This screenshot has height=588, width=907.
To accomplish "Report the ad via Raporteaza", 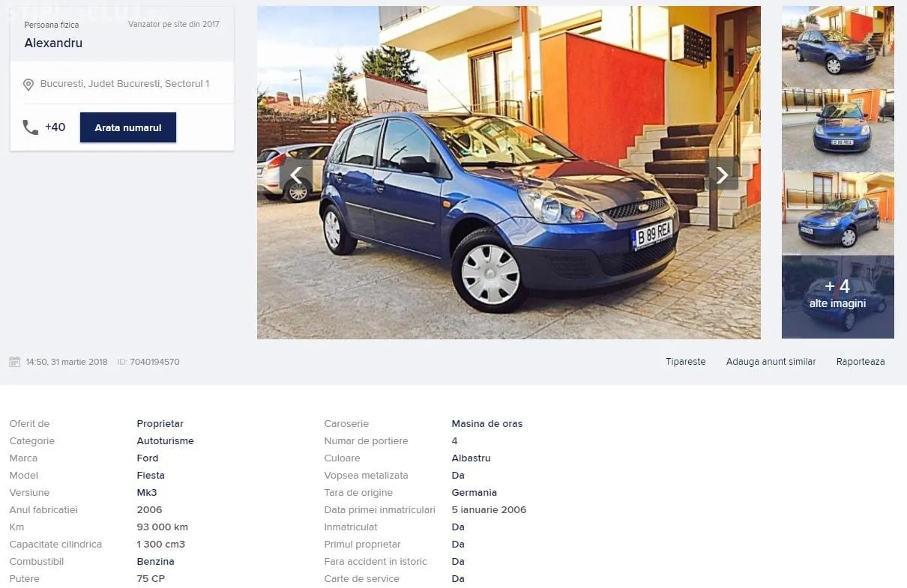I will pos(861,362).
